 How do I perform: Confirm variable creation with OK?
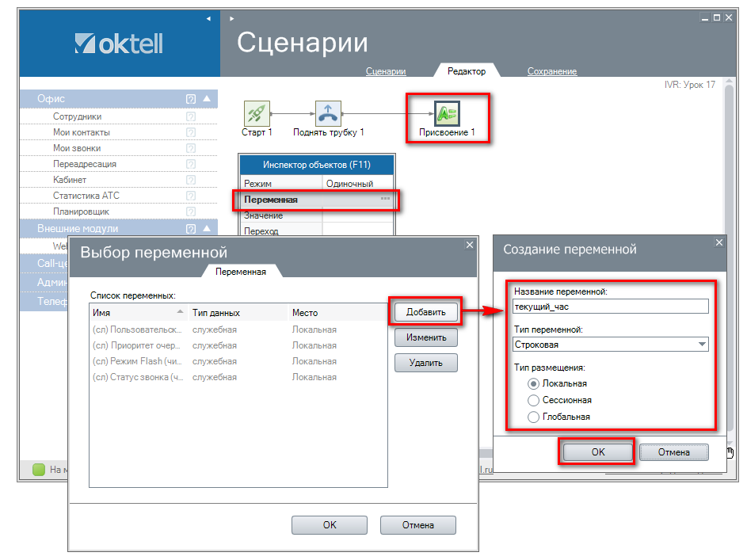[597, 452]
